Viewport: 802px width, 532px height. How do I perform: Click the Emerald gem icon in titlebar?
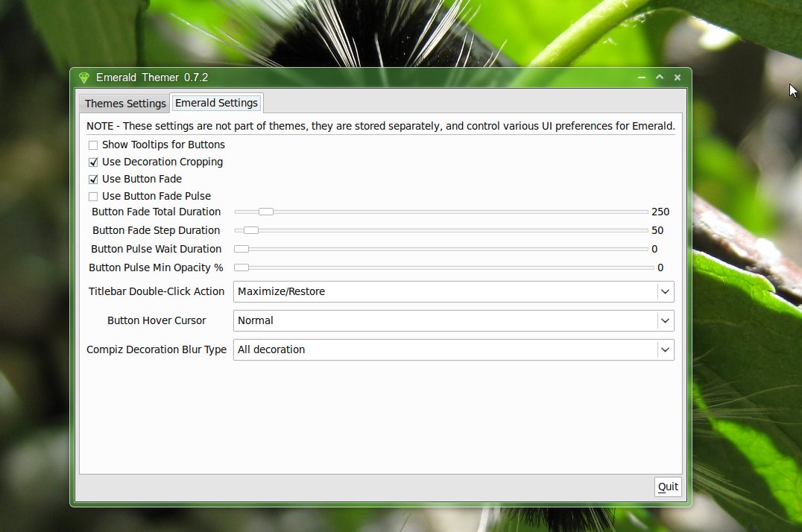click(x=84, y=77)
